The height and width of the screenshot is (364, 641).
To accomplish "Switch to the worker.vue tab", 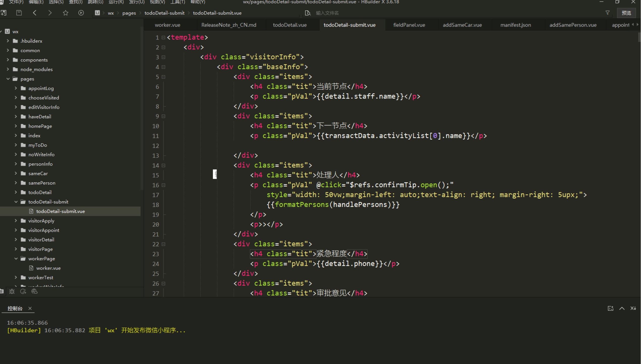I will point(168,25).
